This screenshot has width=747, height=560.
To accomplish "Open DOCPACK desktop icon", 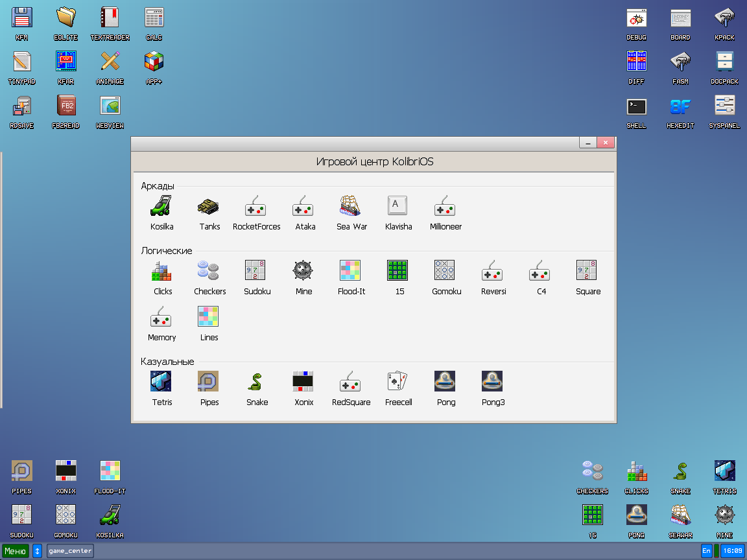I will 724,68.
